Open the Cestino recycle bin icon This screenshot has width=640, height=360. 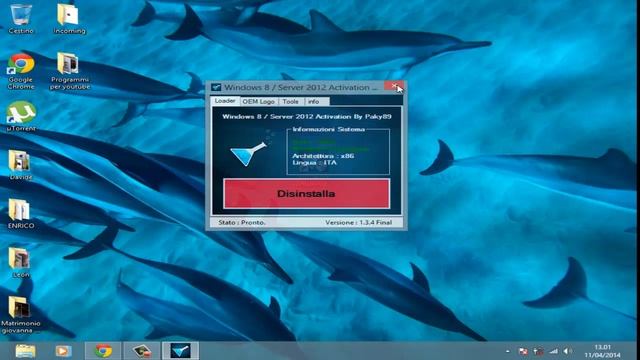click(20, 18)
